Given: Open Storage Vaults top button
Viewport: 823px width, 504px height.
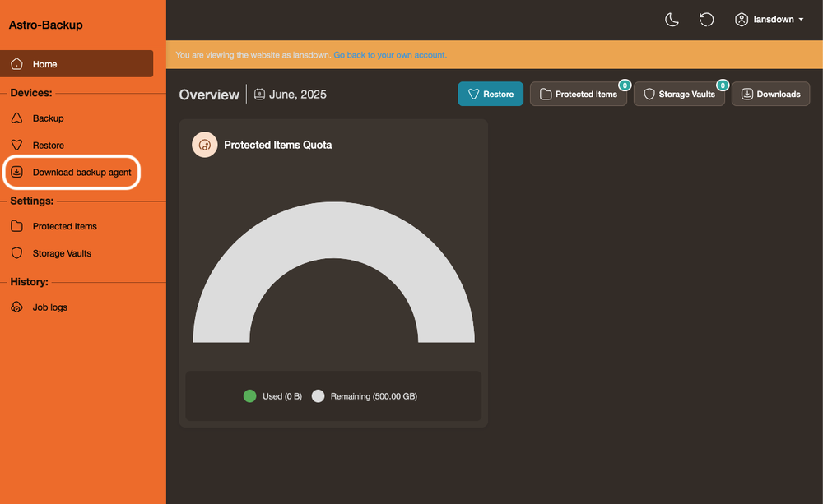Looking at the screenshot, I should coord(679,94).
